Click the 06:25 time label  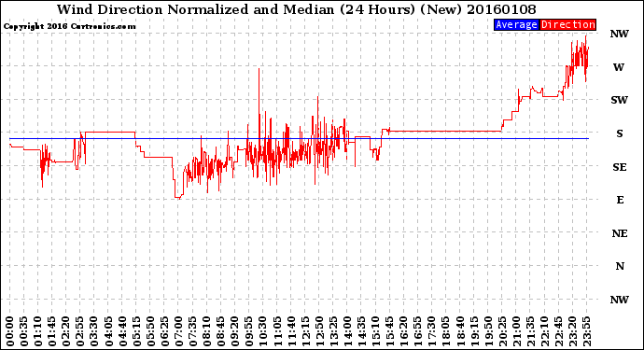(x=164, y=331)
